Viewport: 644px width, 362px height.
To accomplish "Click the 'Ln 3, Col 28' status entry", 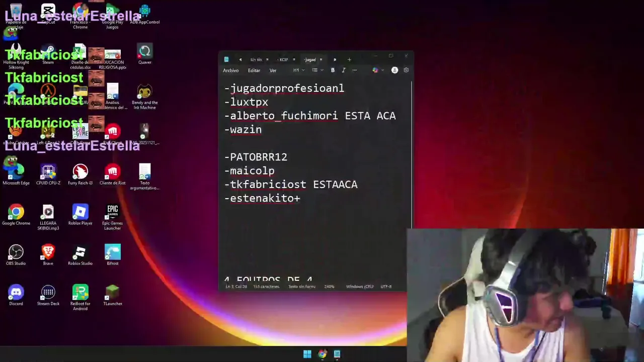I will (x=236, y=287).
